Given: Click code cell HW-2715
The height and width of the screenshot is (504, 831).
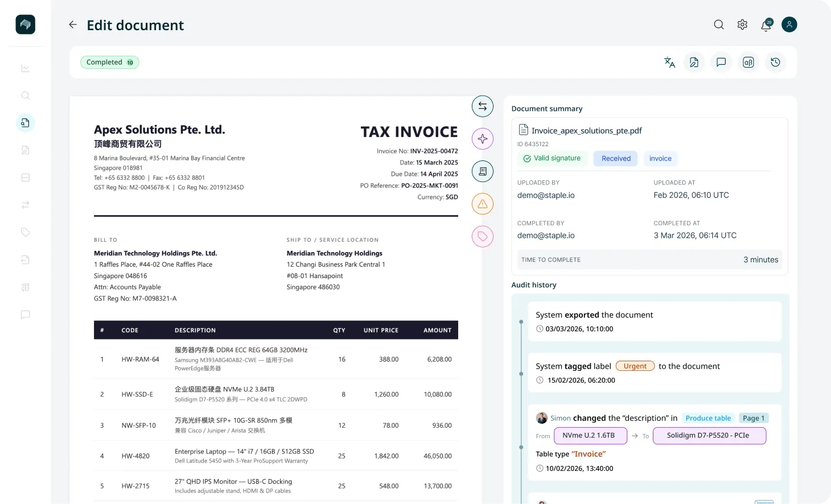Looking at the screenshot, I should (135, 486).
